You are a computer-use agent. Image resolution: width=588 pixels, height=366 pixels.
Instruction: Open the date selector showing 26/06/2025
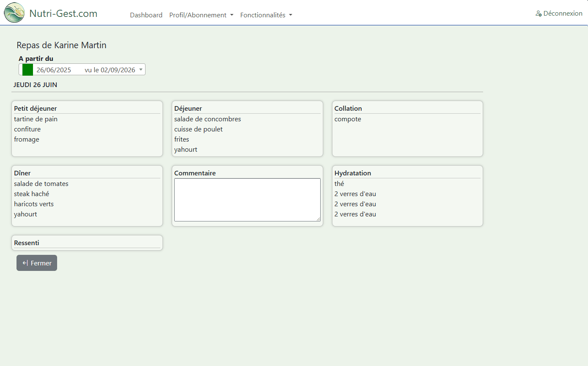click(x=82, y=70)
